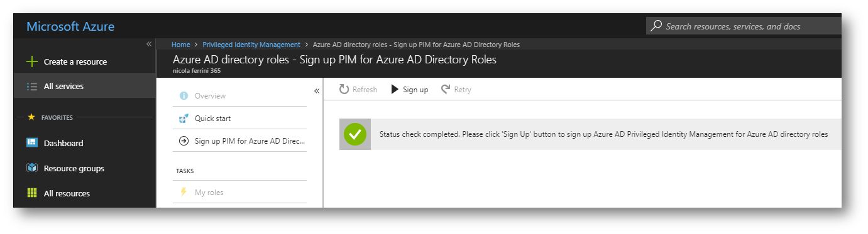Click the Sign up PIM arrow-circle icon
The height and width of the screenshot is (234, 868).
tap(184, 141)
